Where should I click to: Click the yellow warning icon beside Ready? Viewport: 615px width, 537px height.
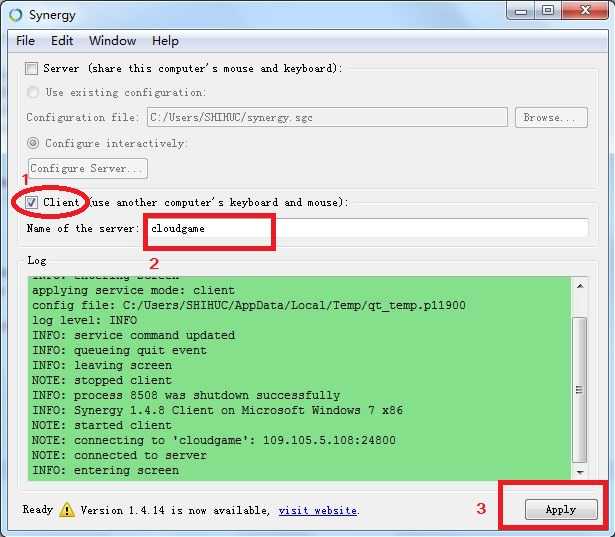tap(67, 510)
